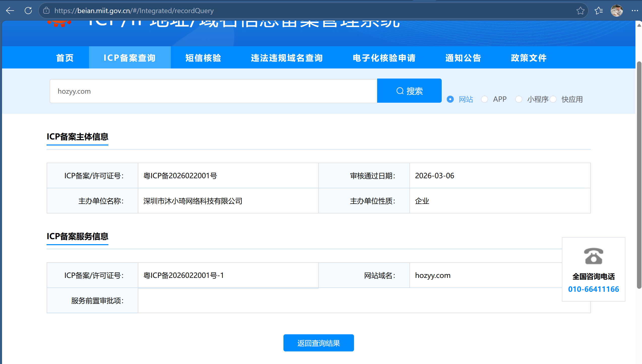The width and height of the screenshot is (642, 364).
Task: Click the browser back arrow
Action: click(x=10, y=11)
